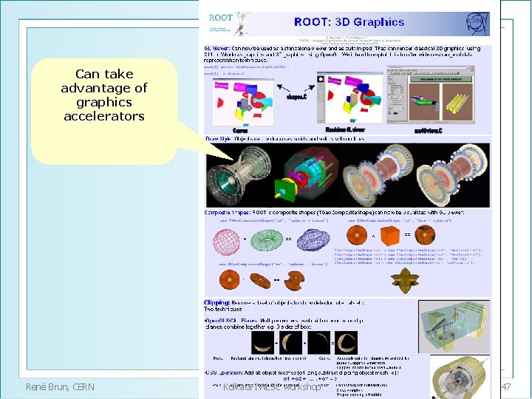Click the pink wireframe sphere
The height and width of the screenshot is (399, 532).
[x=226, y=241]
